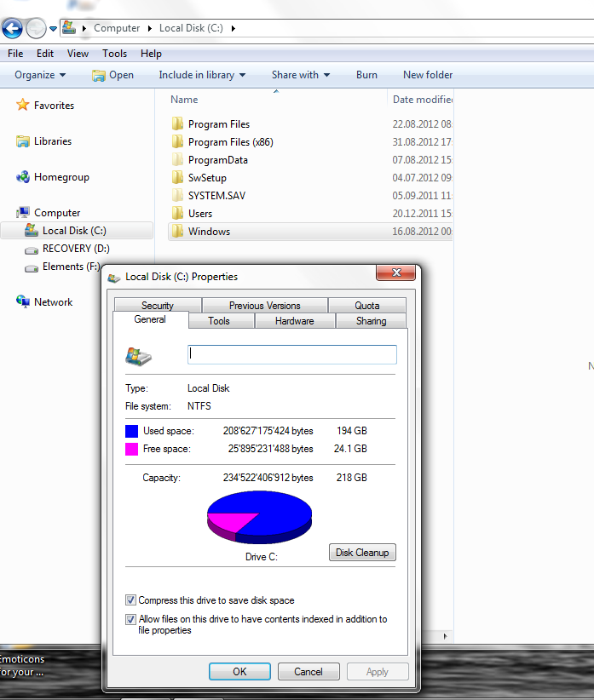Screen dimensions: 594x700
Task: Click the Favorites star icon
Action: click(x=22, y=105)
